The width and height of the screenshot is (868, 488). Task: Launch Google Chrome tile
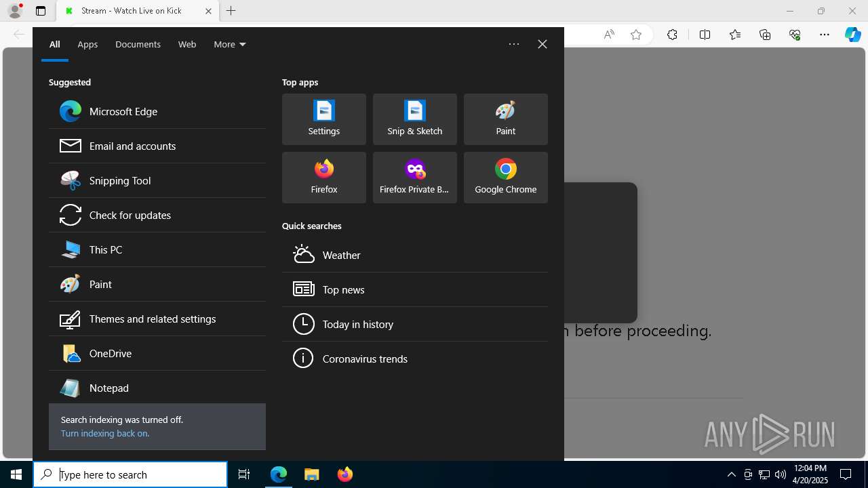506,178
